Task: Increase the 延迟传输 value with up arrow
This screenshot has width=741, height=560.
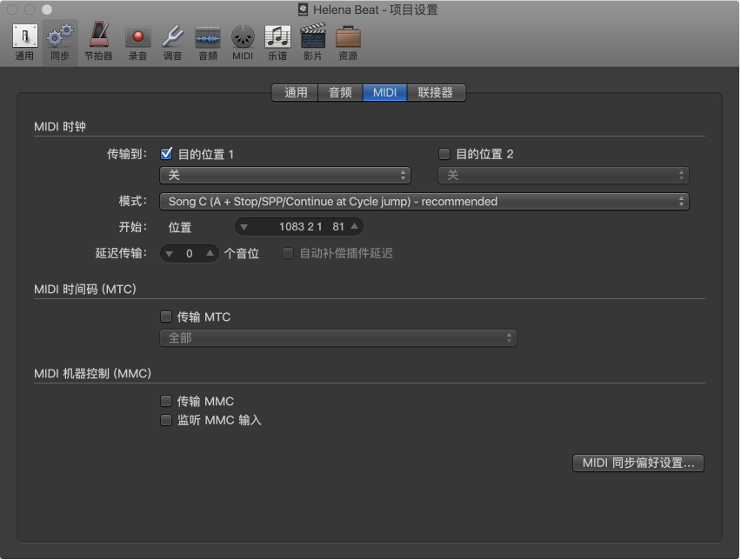Action: [210, 253]
